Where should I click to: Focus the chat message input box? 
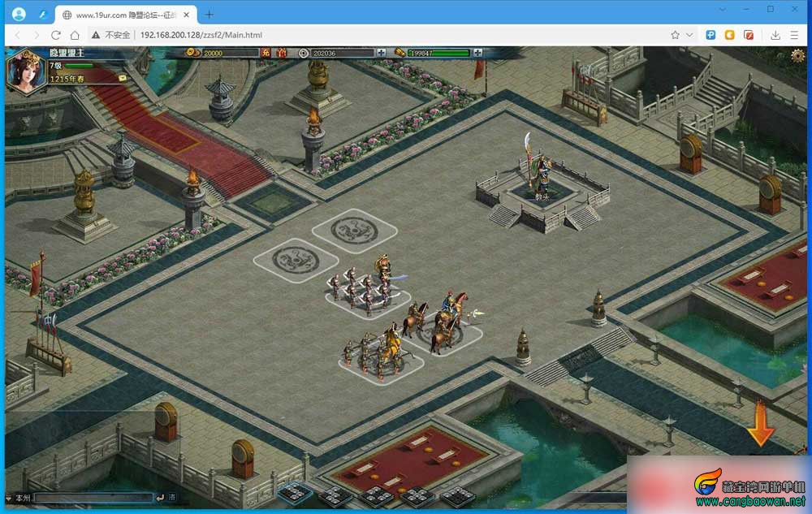pos(93,498)
